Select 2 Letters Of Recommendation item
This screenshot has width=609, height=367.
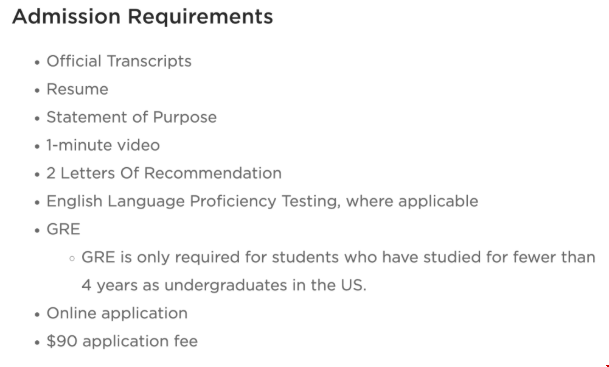point(164,173)
